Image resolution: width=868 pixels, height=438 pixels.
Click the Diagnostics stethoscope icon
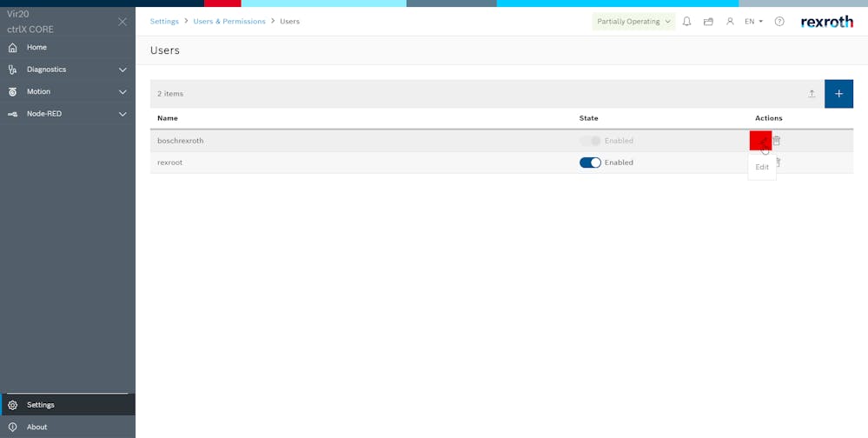tap(13, 70)
